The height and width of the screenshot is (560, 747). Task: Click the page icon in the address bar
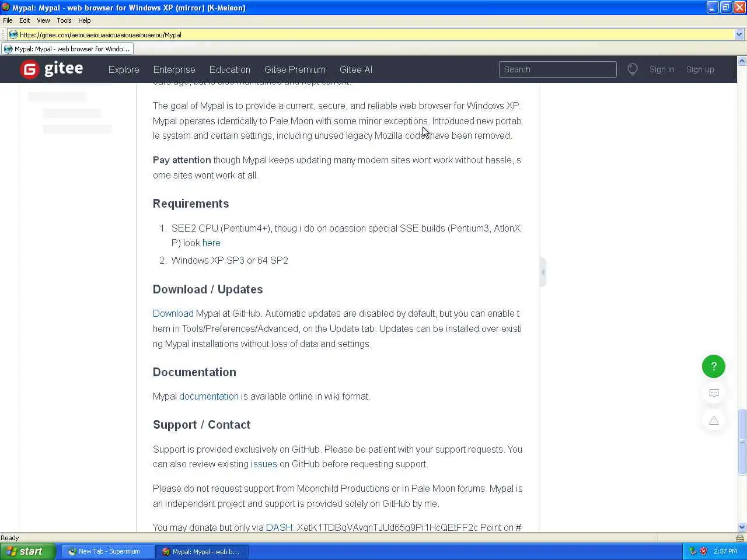(13, 34)
